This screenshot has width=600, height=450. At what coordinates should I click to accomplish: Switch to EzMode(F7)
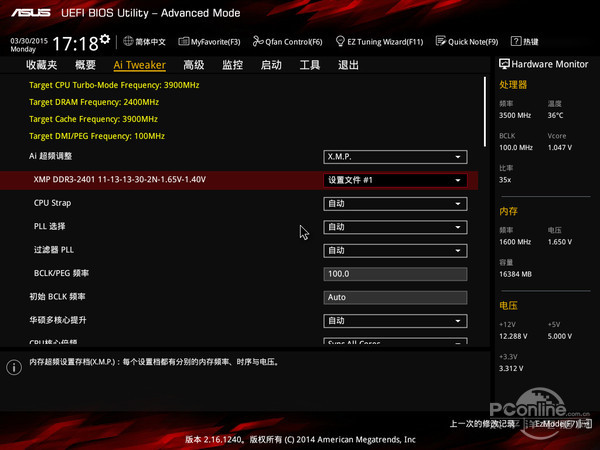(x=563, y=424)
